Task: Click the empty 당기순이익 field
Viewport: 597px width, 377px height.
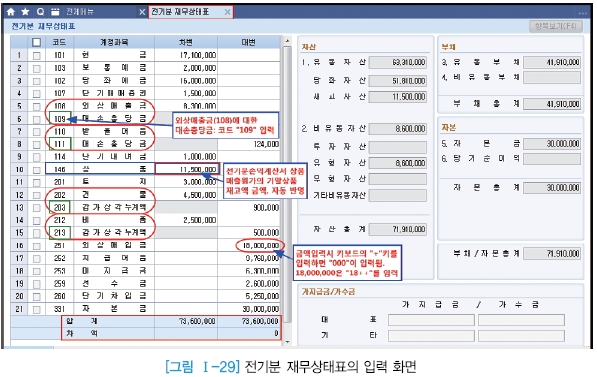Action: (552, 159)
